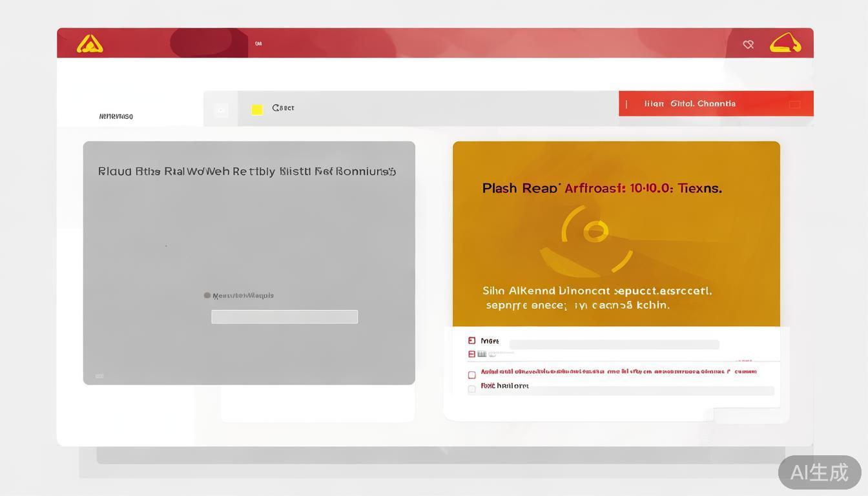Click the red square icon beside 'More'
This screenshot has height=496, width=868.
(x=471, y=340)
